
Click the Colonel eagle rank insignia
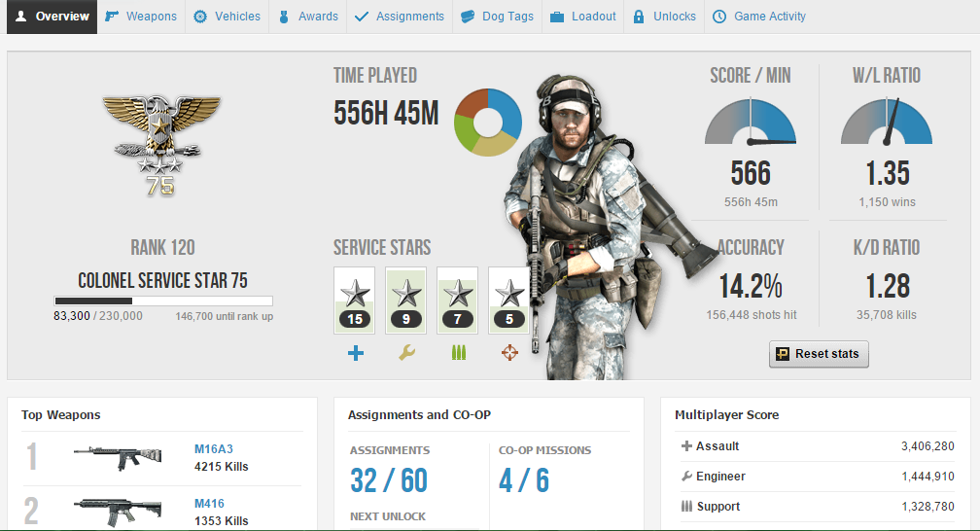161,145
